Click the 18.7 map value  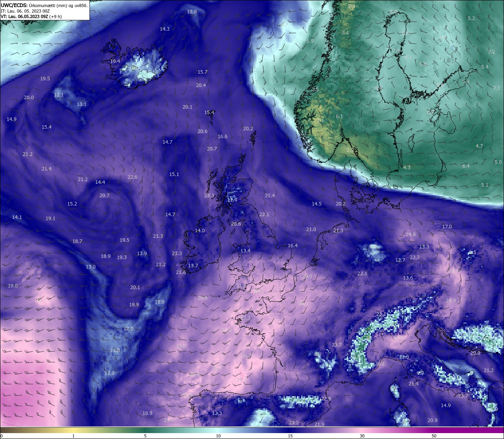[x=77, y=241]
